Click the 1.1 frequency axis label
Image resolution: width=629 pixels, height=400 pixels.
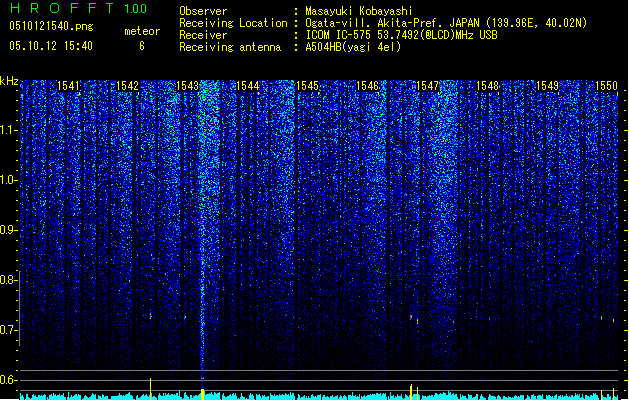tap(9, 130)
